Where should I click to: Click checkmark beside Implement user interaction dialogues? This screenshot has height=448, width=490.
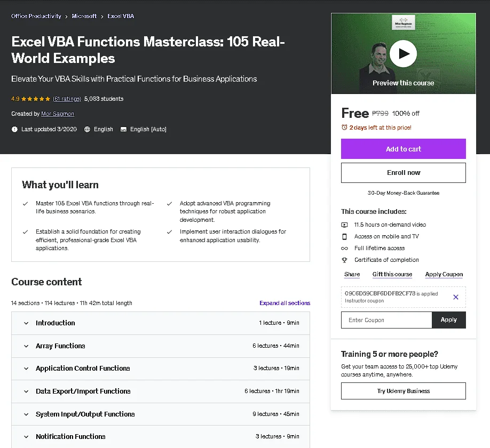(169, 232)
